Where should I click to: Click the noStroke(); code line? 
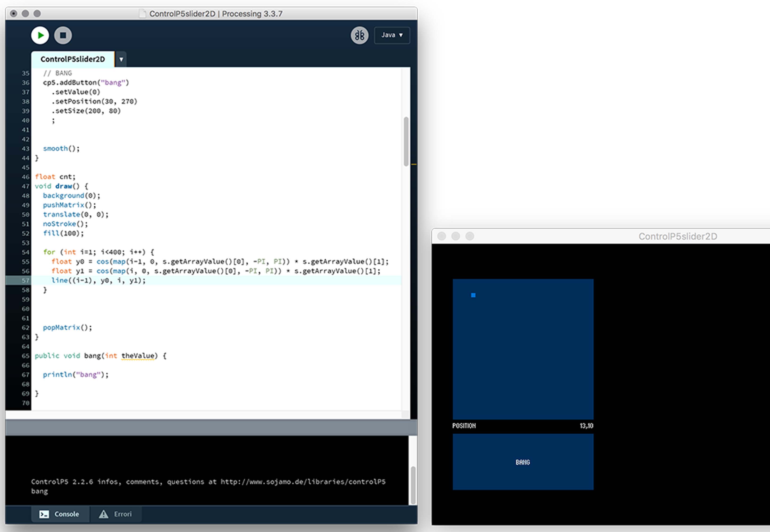[65, 224]
